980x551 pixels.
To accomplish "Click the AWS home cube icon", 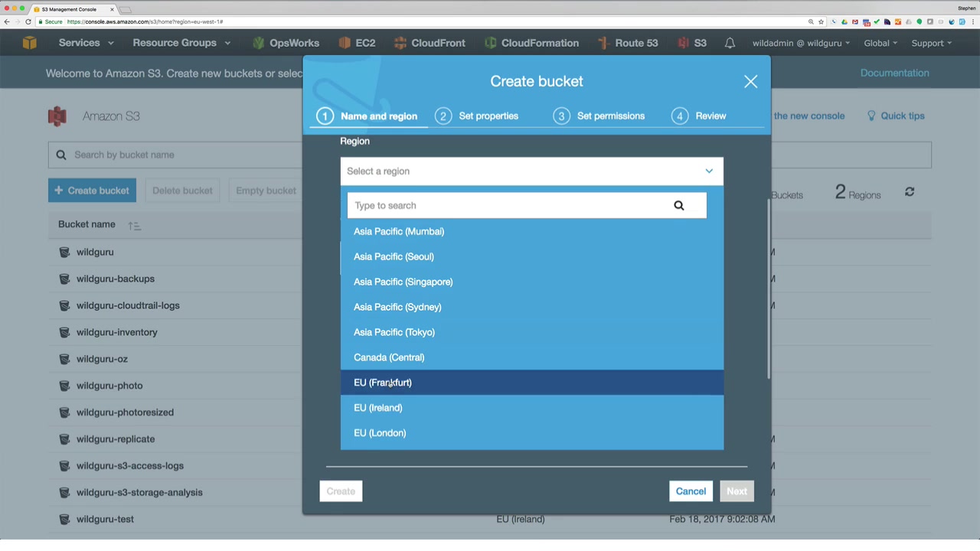I will [29, 43].
